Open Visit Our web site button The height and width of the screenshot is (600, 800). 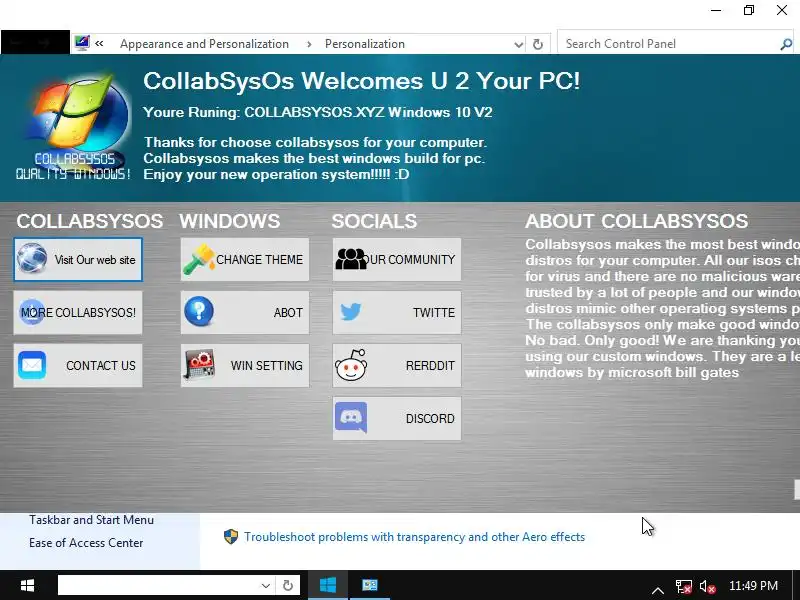[78, 259]
